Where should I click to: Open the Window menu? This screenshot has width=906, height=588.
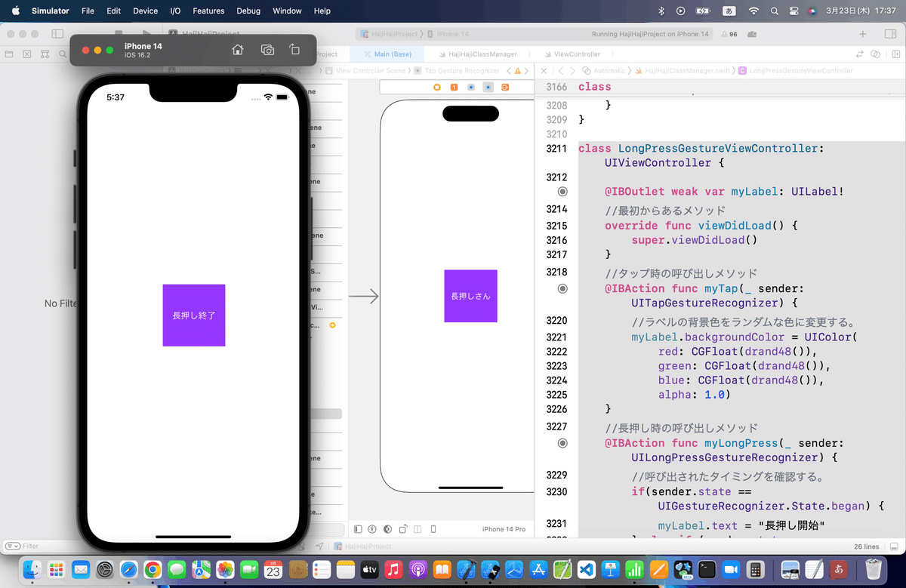pos(287,11)
